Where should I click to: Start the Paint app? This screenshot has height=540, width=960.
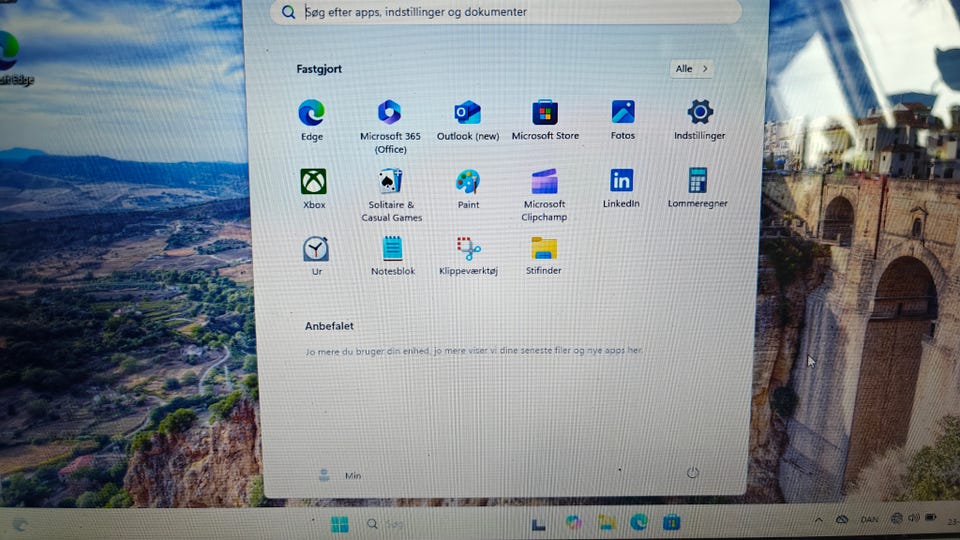click(468, 189)
